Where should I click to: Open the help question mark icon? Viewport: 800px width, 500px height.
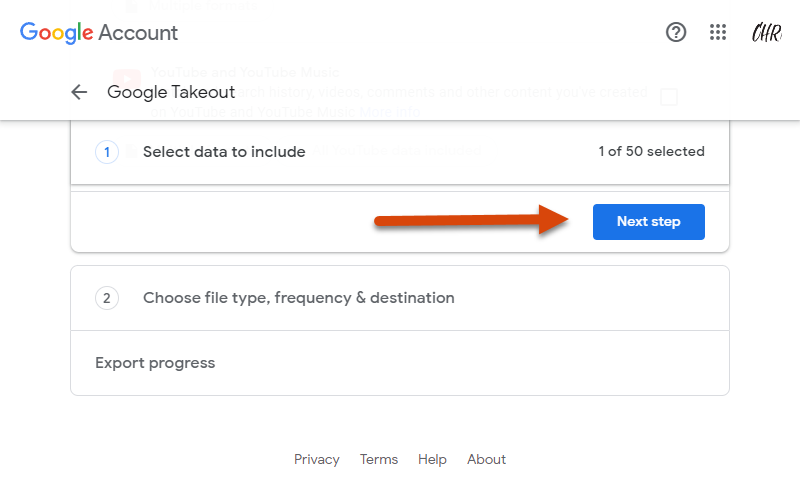click(x=676, y=33)
